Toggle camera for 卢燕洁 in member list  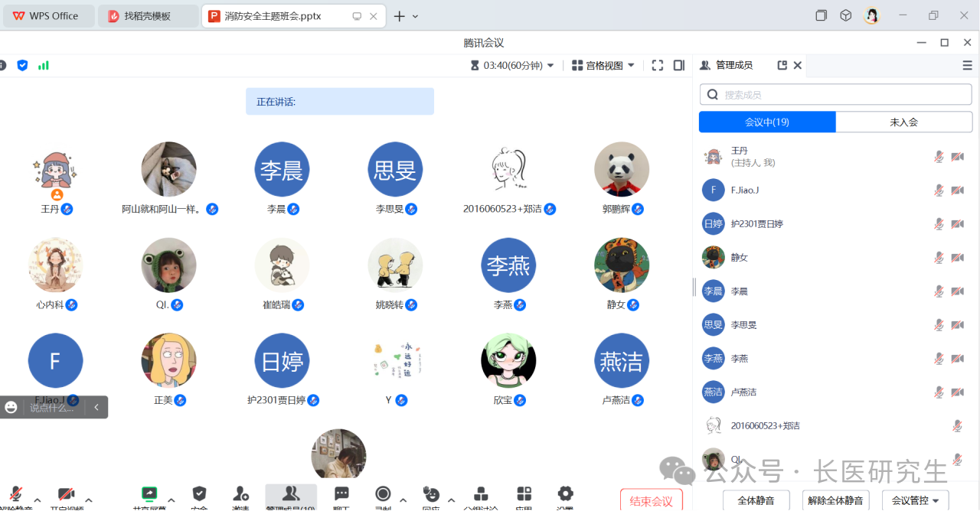(957, 392)
